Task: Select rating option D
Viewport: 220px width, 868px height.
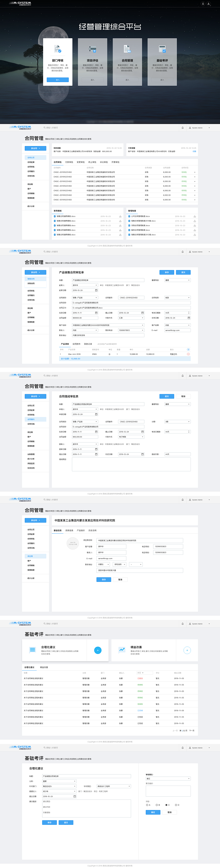Action: (x=176, y=805)
